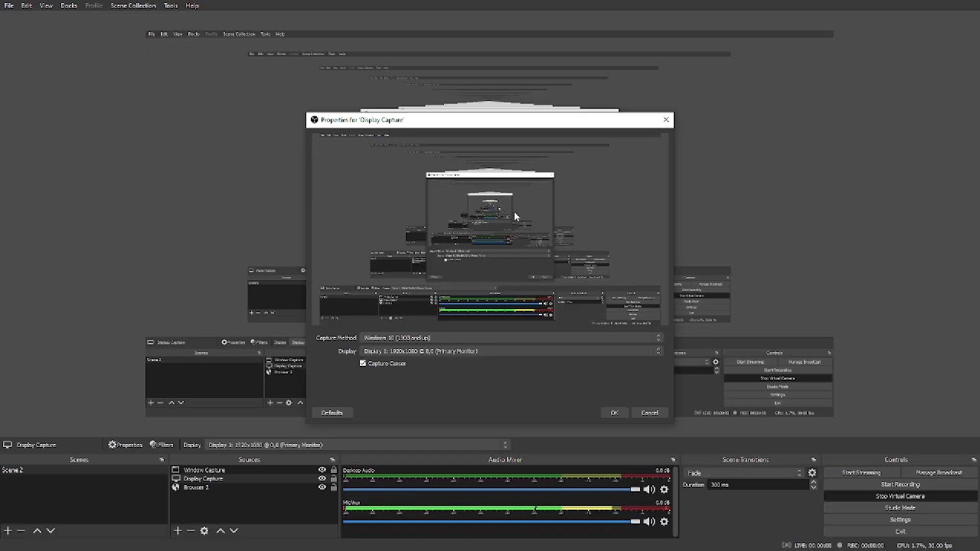Screen dimensions: 980x551
Task: Open Mic/Aux settings gear
Action: coord(664,521)
